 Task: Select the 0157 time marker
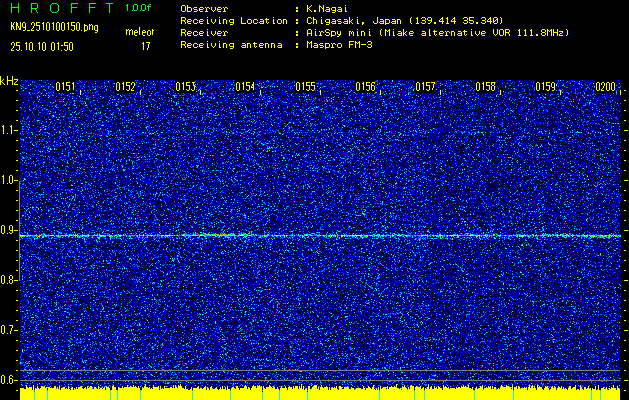tap(425, 87)
